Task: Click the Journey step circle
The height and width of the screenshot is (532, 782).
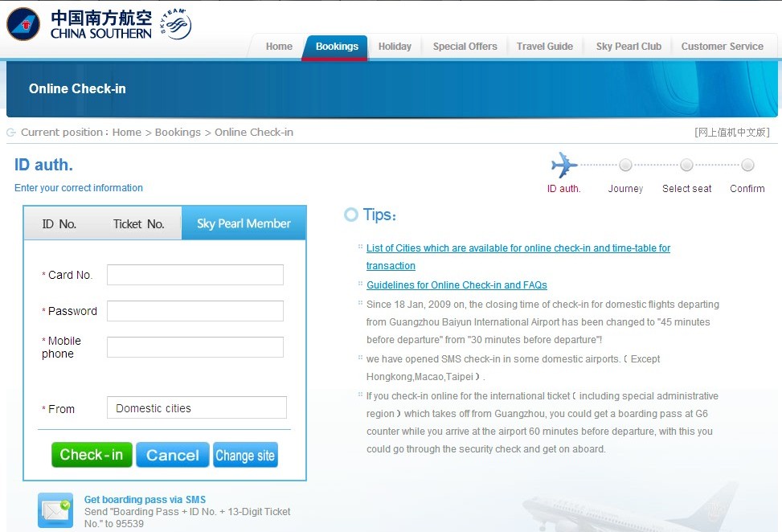Action: pos(625,166)
